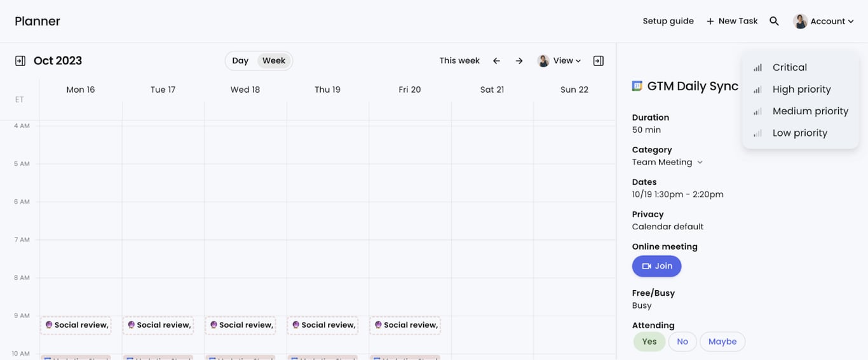Go to next week arrow
The height and width of the screenshot is (360, 868).
point(519,61)
